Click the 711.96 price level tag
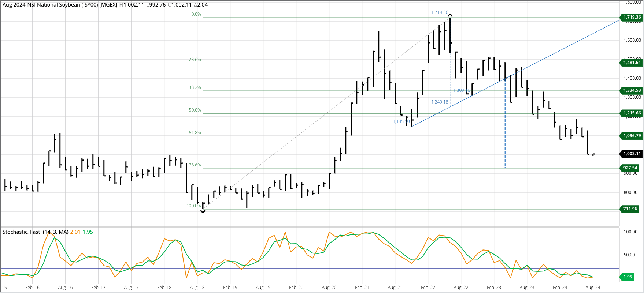 (630, 209)
